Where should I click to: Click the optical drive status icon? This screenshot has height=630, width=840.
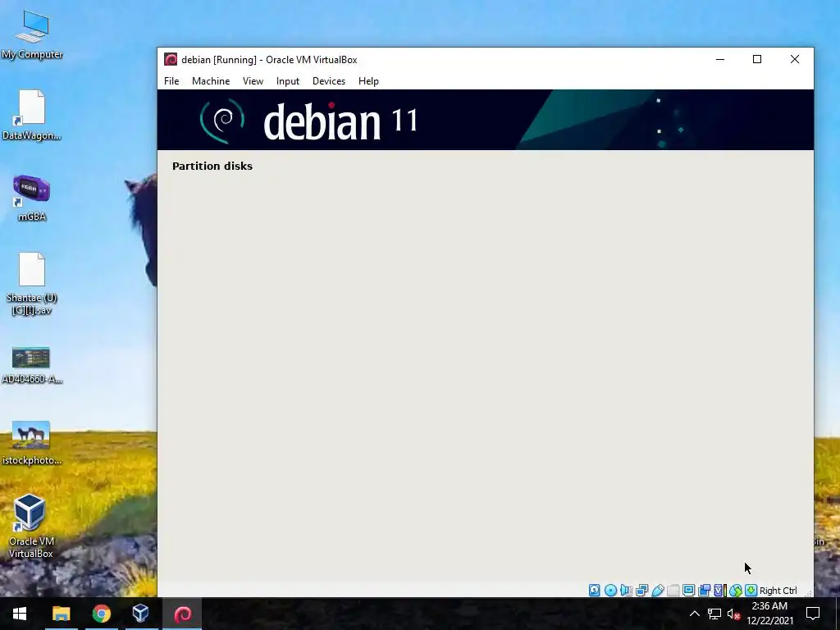point(610,591)
